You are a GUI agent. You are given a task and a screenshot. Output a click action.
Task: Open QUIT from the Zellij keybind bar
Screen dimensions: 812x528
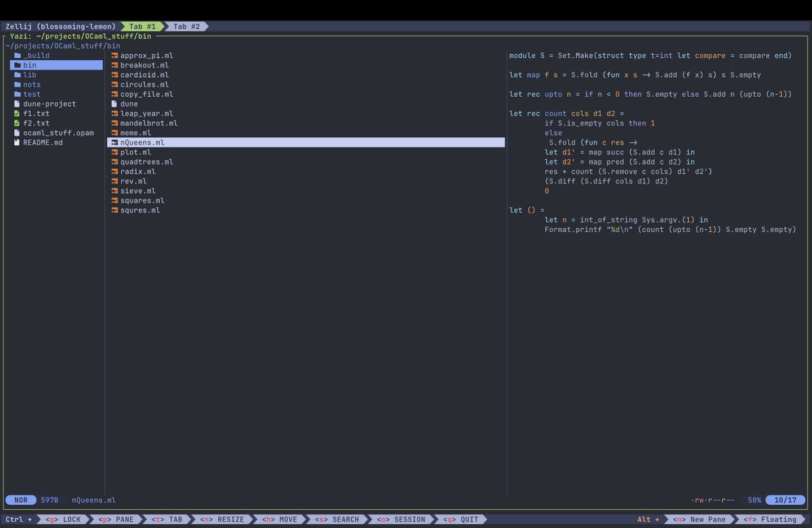(x=465, y=519)
